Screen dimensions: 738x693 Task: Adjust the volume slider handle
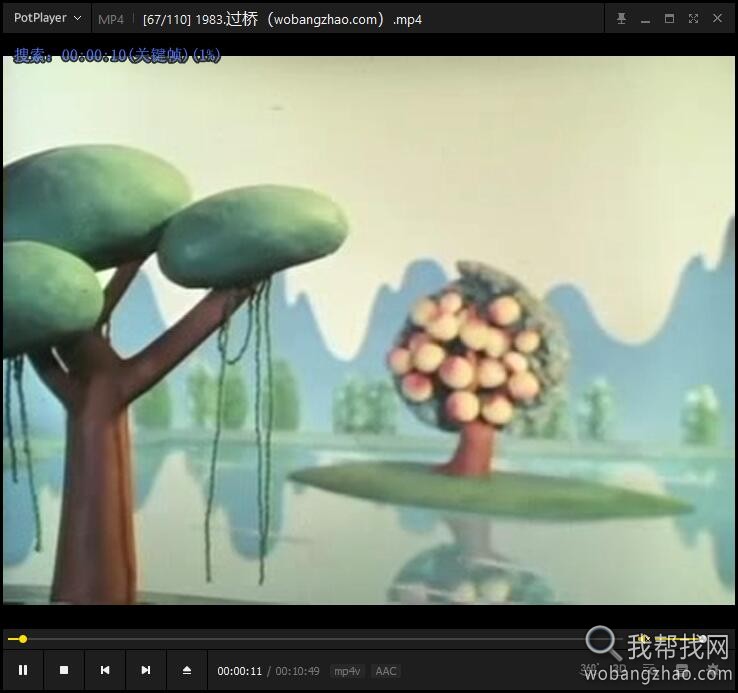(703, 639)
